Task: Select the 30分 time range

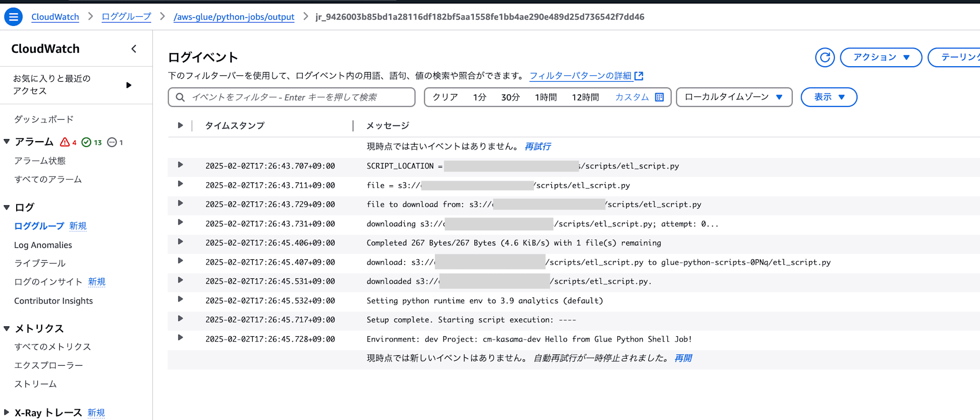Action: tap(510, 97)
